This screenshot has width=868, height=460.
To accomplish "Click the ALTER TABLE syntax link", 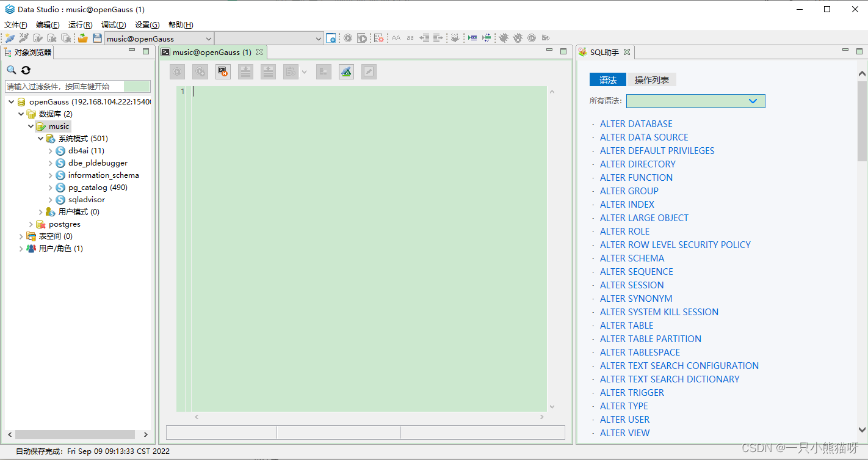I will pyautogui.click(x=626, y=326).
